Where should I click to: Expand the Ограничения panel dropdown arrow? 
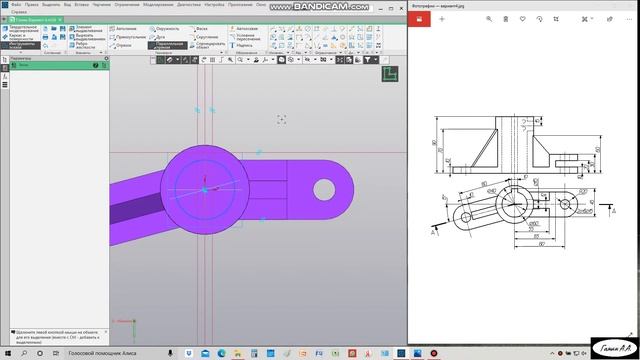tap(340, 53)
